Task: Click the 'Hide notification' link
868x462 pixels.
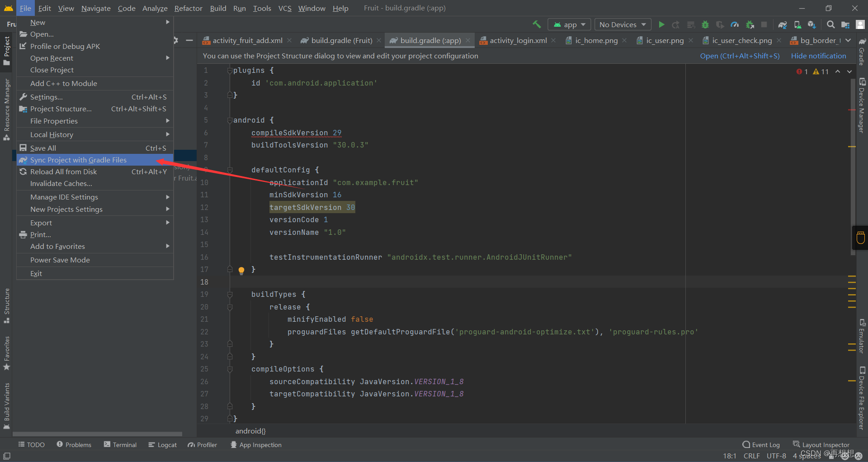Action: (818, 56)
